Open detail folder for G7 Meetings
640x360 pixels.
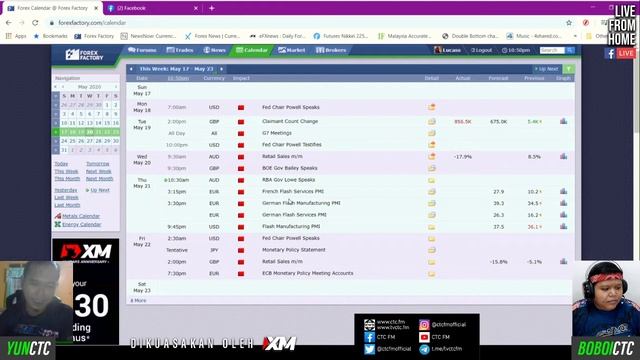pos(431,133)
